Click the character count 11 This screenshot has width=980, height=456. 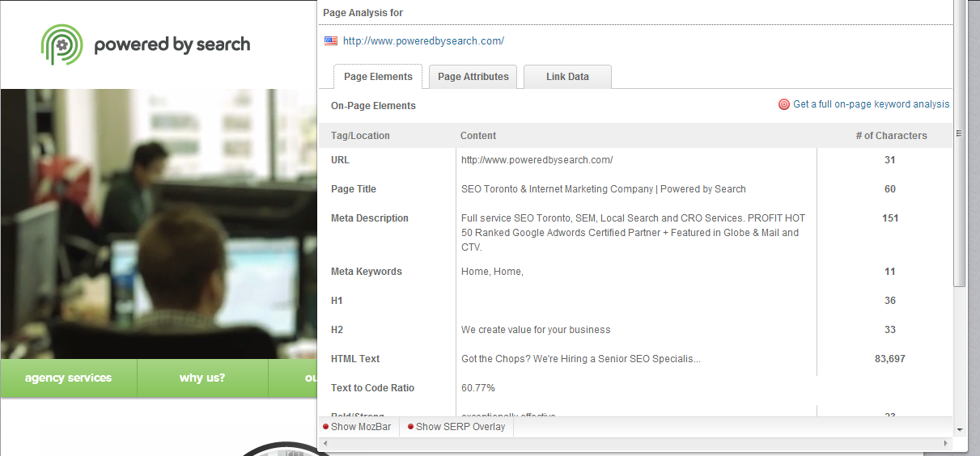890,272
